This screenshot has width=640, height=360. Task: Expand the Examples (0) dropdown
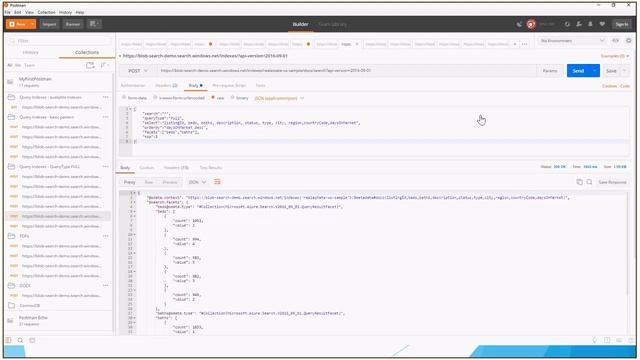click(615, 56)
